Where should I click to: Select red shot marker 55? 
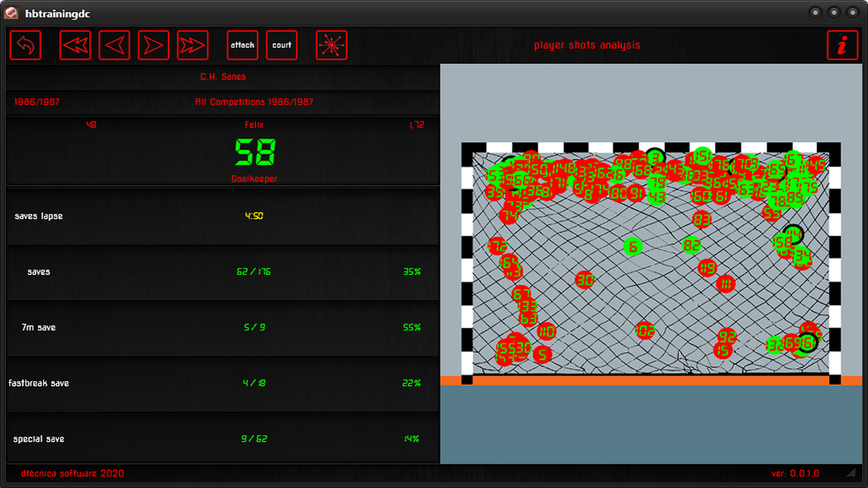click(x=772, y=213)
